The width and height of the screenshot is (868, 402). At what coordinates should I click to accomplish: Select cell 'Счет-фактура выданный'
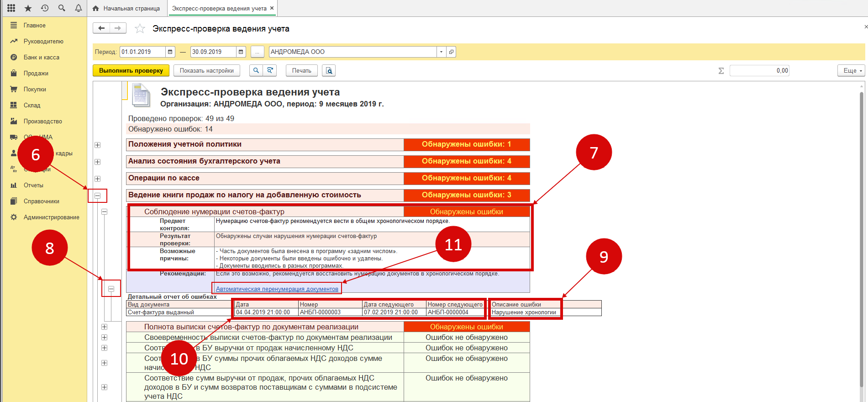pos(180,312)
